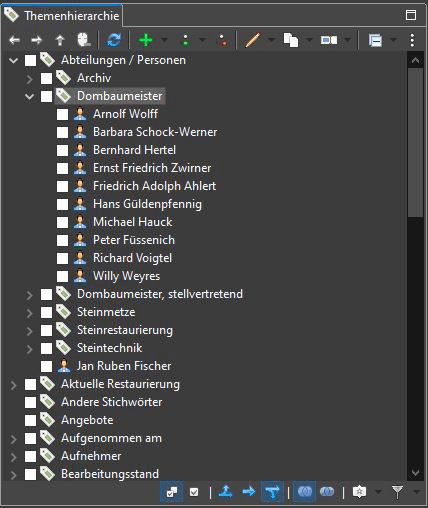
Task: Click the up arrow navigation icon
Action: [x=60, y=40]
